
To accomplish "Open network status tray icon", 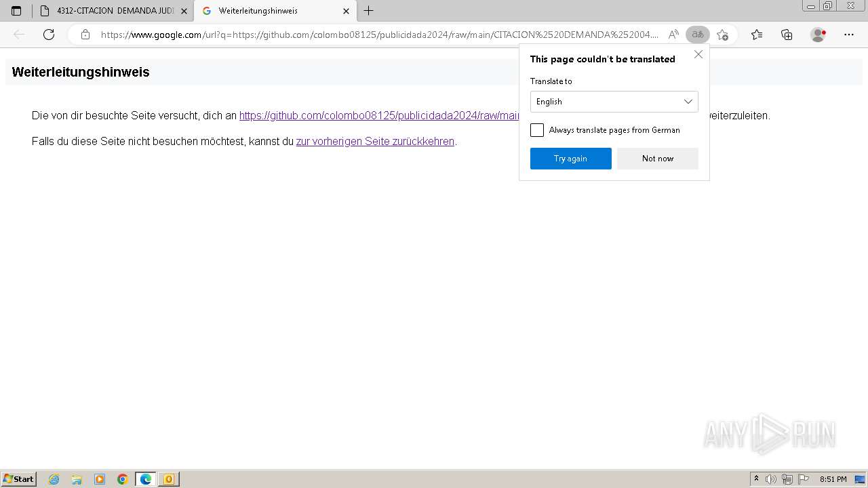I will [787, 479].
